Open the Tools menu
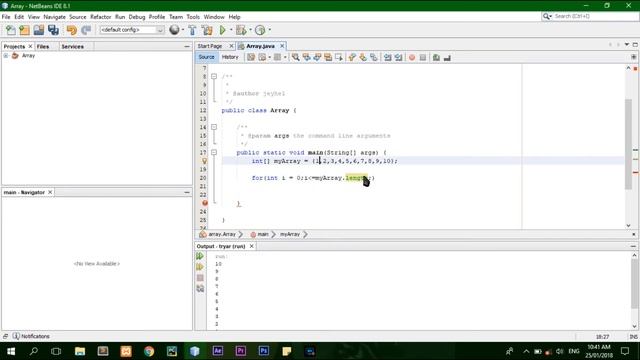This screenshot has width=640, height=360. point(193,17)
